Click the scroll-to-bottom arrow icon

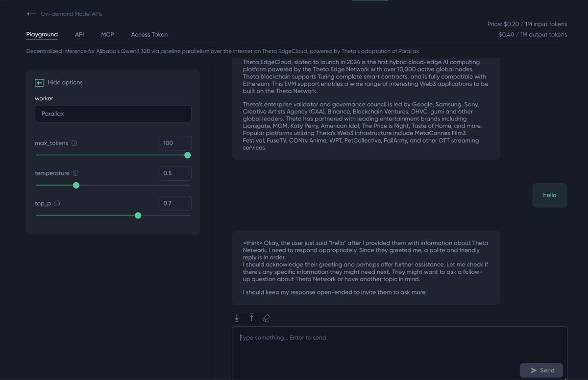click(237, 318)
